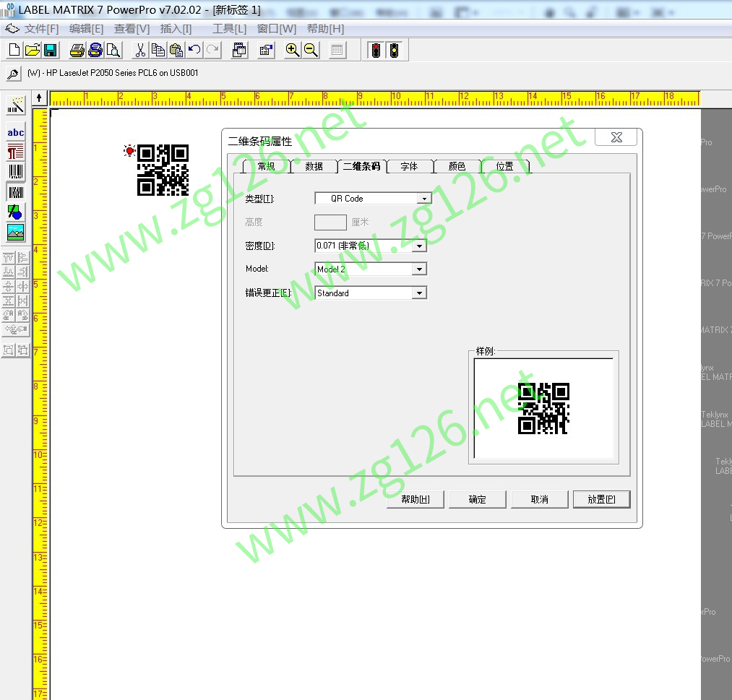732x700 pixels.
Task: Click the align top icon in toolbox
Action: [9, 258]
